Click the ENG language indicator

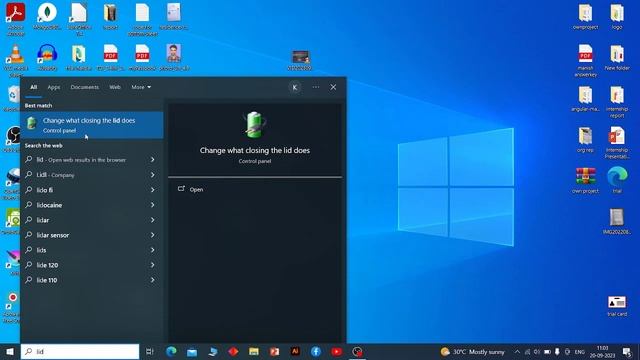coord(580,351)
